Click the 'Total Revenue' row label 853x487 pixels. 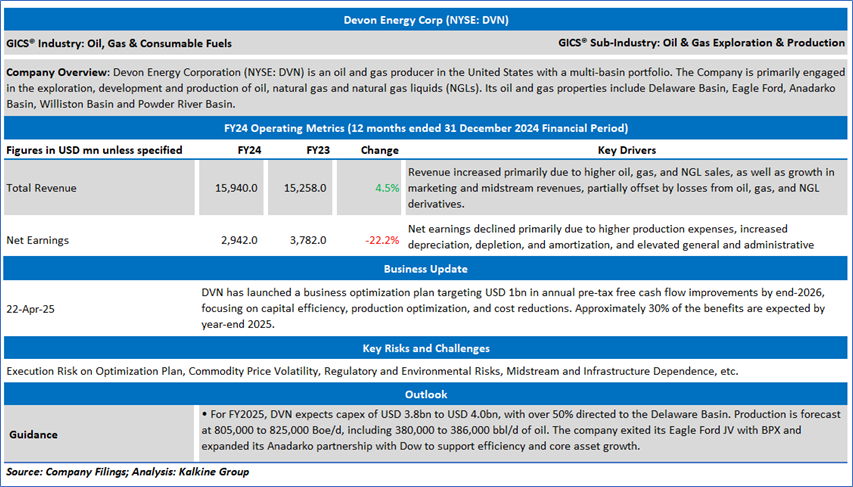pyautogui.click(x=41, y=188)
